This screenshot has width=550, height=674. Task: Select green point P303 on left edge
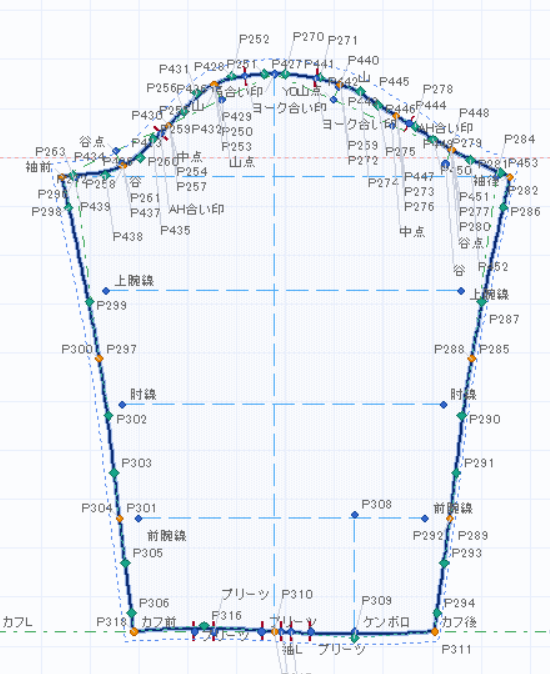coord(114,473)
